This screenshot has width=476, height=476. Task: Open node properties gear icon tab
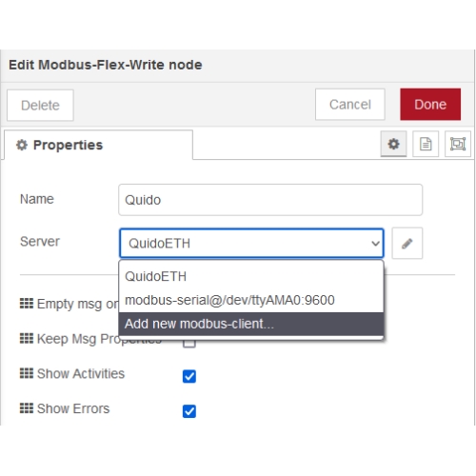pos(393,144)
